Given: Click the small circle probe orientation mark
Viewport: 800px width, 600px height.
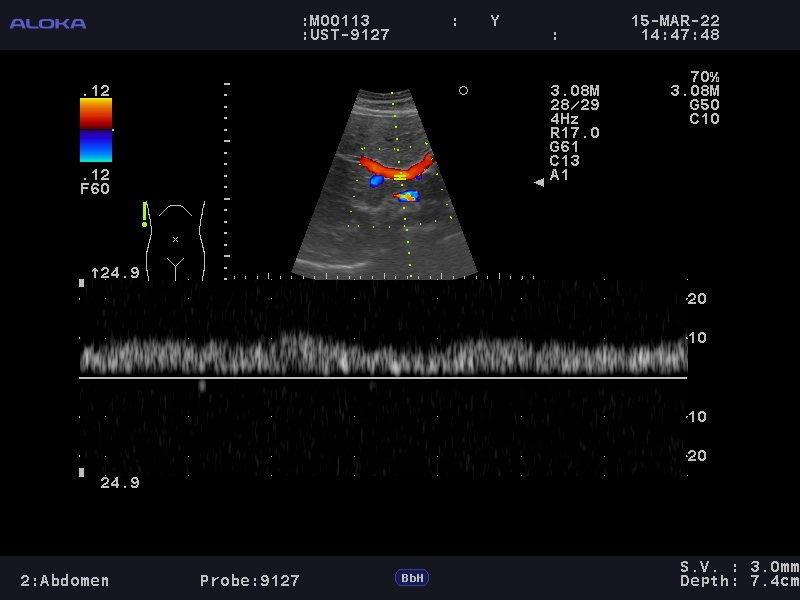Looking at the screenshot, I should [x=463, y=91].
